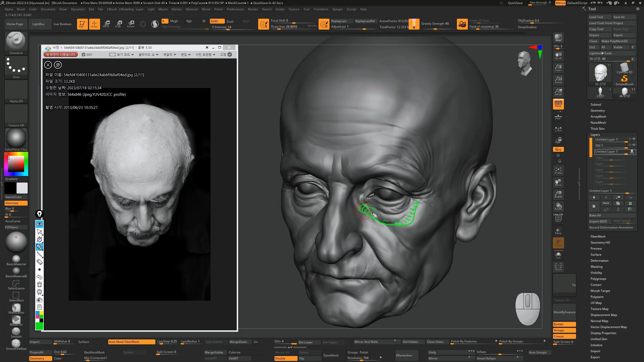Open the Stroke menu
Image resolution: width=644 pixels, height=362 pixels.
(280, 9)
